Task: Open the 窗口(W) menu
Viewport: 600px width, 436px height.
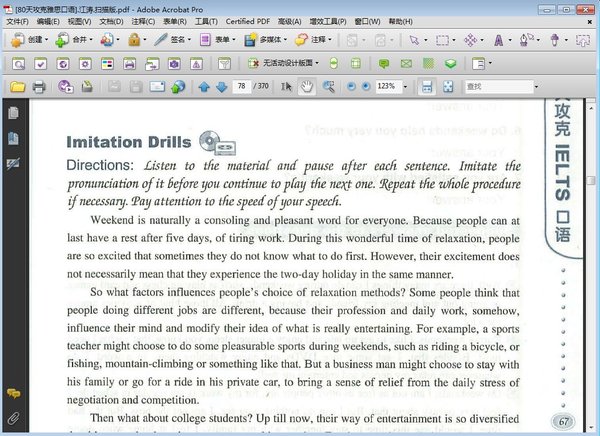Action: click(x=367, y=21)
